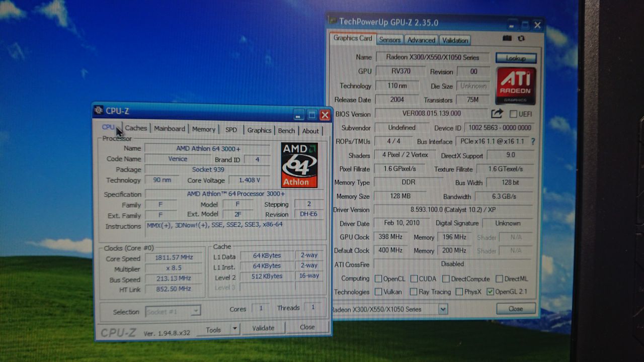Click the BIOS export share icon
Viewport: 644px width, 362px height.
click(497, 114)
